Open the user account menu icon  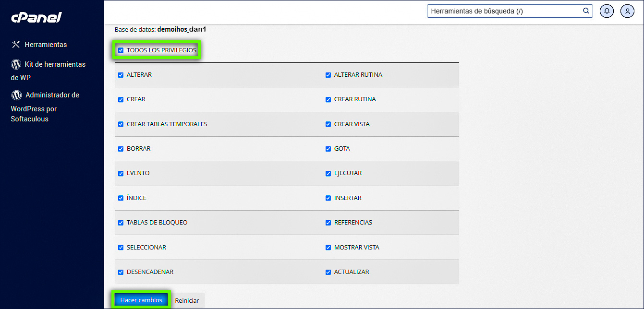click(627, 11)
